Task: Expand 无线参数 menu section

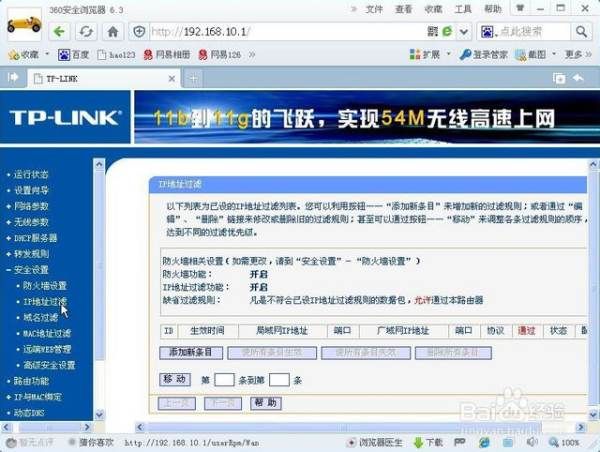Action: pos(31,222)
